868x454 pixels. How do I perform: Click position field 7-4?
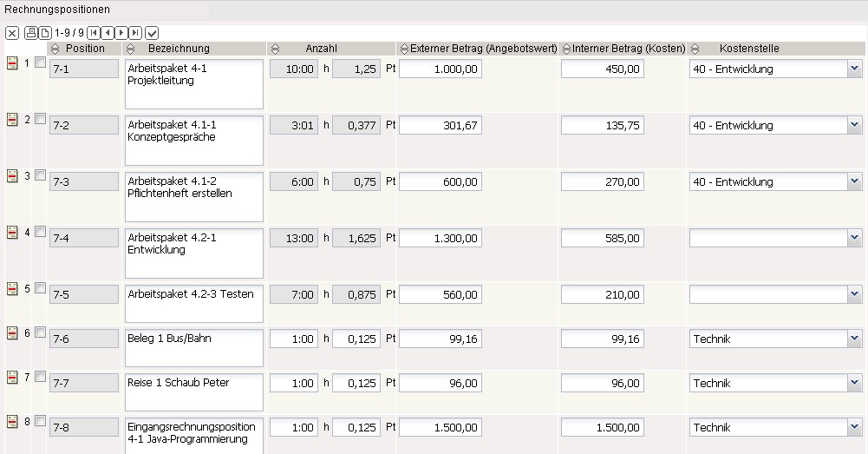tap(84, 239)
